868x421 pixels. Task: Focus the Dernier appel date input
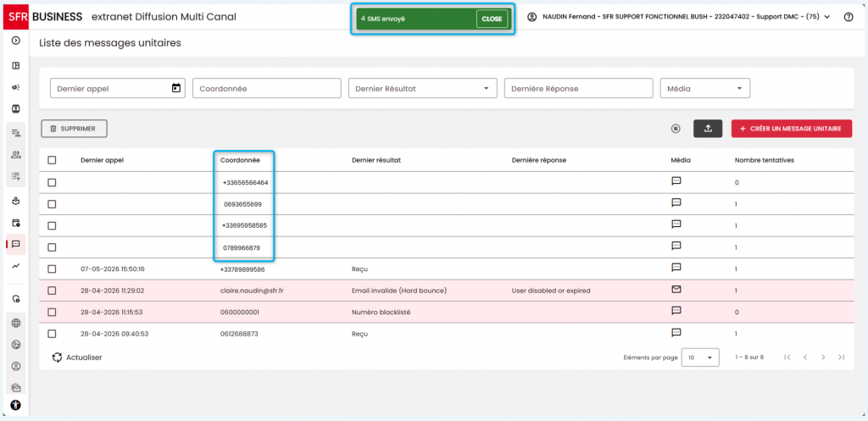tap(117, 88)
